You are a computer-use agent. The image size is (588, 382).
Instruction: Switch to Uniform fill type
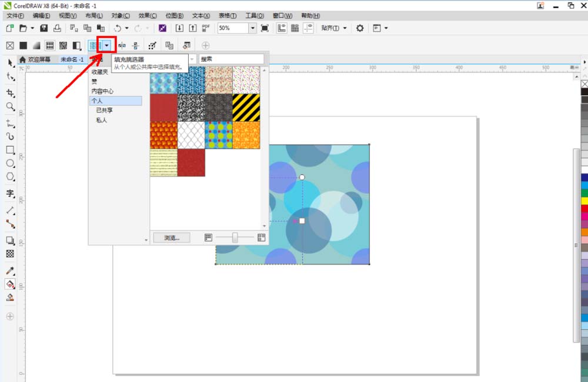click(24, 45)
